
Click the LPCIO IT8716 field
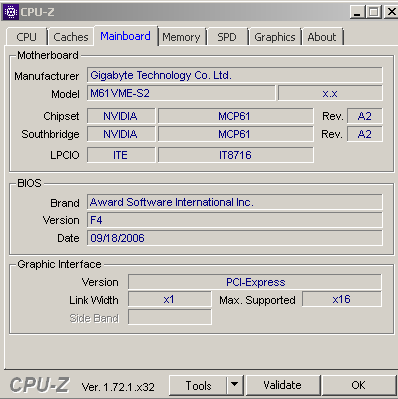(x=236, y=155)
